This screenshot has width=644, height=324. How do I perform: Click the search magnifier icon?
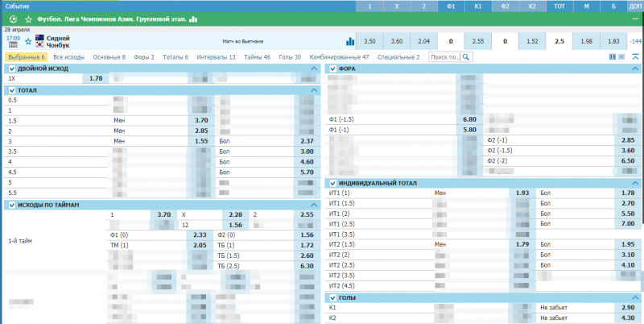pyautogui.click(x=465, y=57)
